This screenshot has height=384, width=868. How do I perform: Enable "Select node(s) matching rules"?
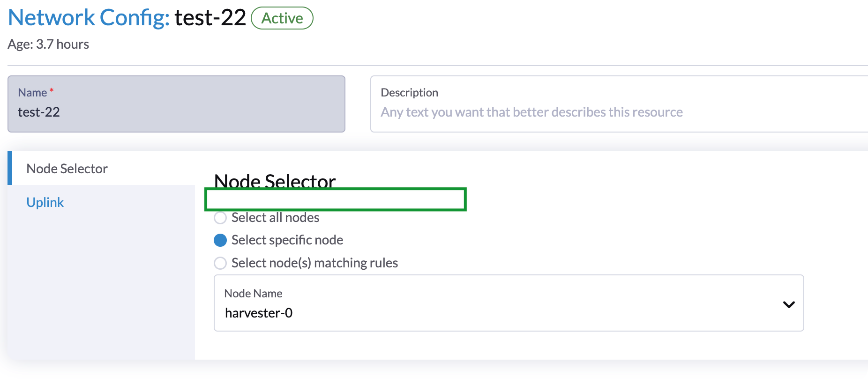point(220,263)
